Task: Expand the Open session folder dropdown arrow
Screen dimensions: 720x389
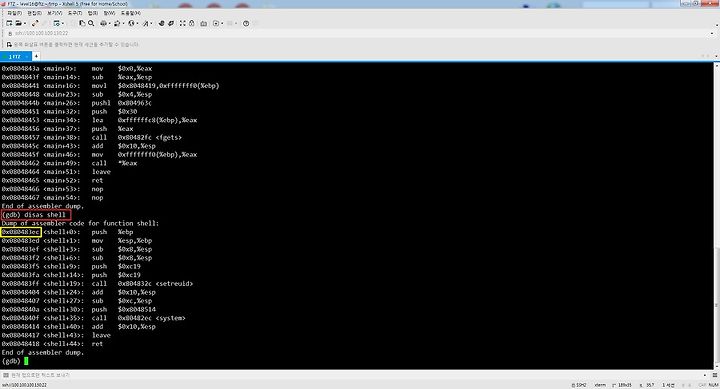Action: click(x=25, y=23)
